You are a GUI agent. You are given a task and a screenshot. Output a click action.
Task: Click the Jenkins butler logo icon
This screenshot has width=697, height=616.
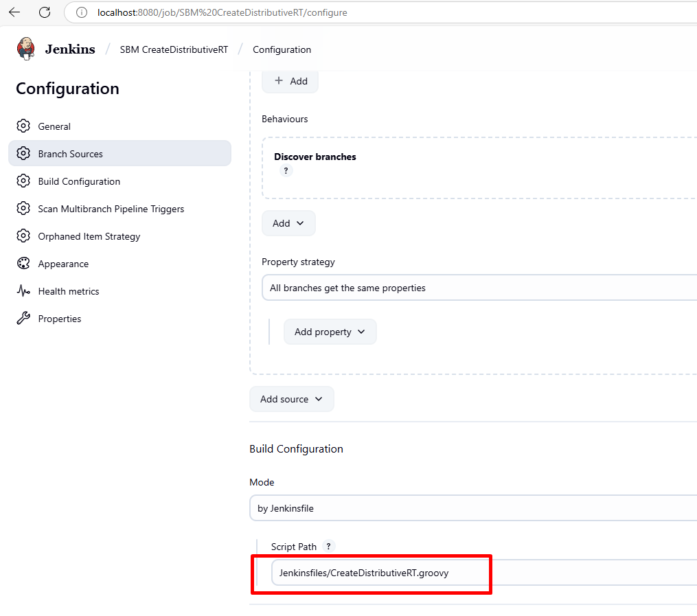(x=25, y=49)
